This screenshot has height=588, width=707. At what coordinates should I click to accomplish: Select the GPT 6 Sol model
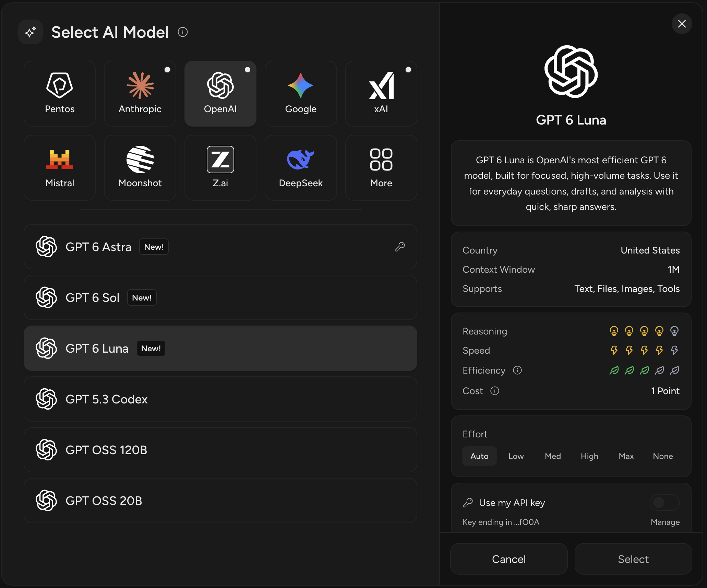tap(220, 297)
